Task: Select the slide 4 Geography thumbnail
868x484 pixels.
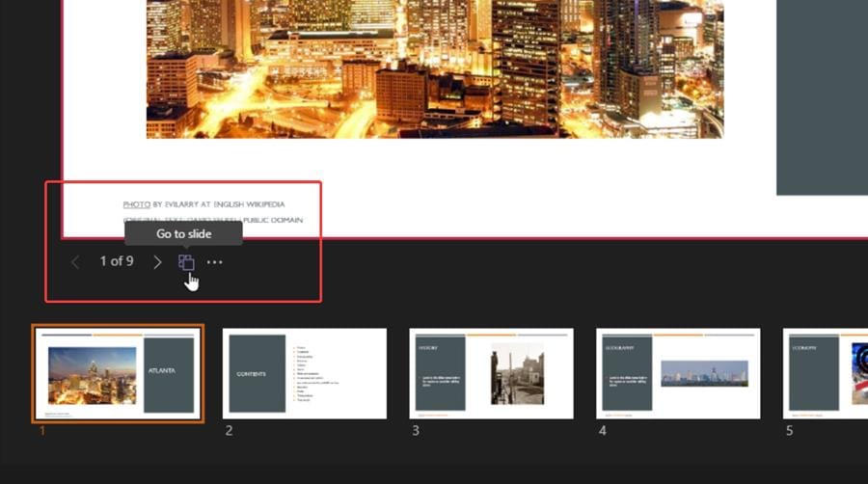Action: 678,374
